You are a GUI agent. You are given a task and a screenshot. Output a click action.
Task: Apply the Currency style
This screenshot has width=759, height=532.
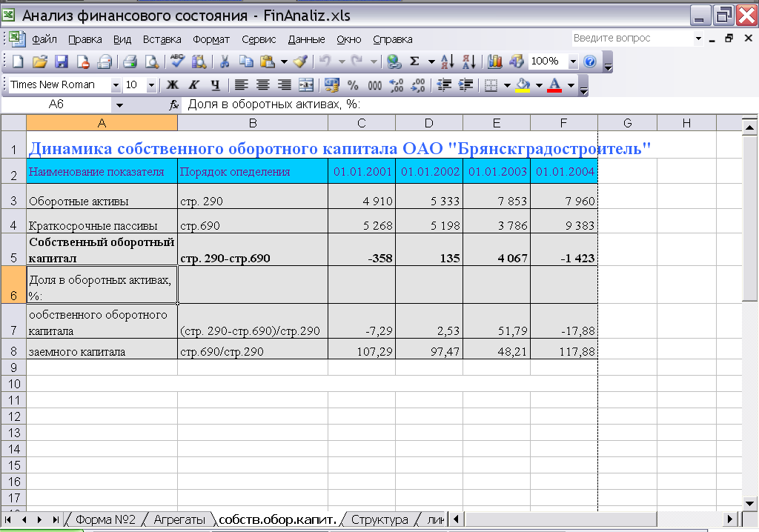[x=331, y=85]
